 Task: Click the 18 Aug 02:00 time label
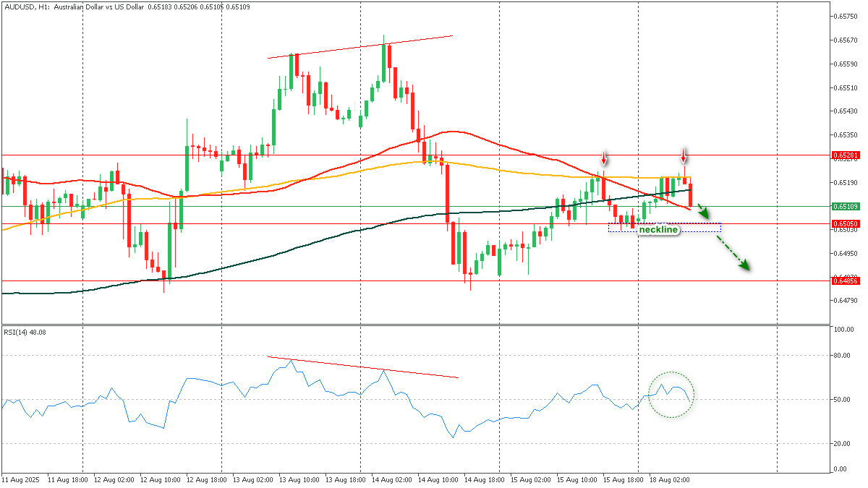671,479
